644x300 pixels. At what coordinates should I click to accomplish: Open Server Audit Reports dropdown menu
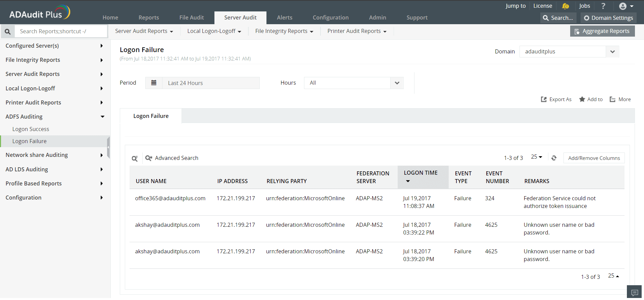coord(144,31)
